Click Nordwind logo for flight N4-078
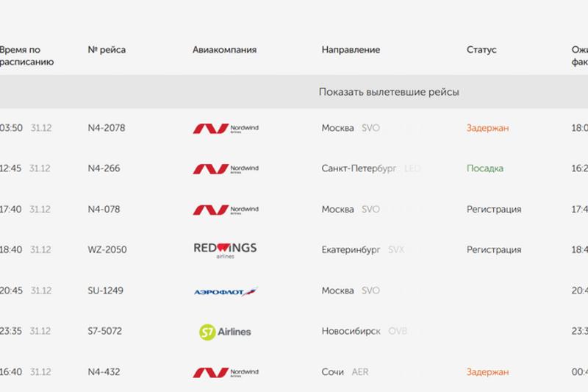Image resolution: width=588 pixels, height=392 pixels. [x=226, y=210]
